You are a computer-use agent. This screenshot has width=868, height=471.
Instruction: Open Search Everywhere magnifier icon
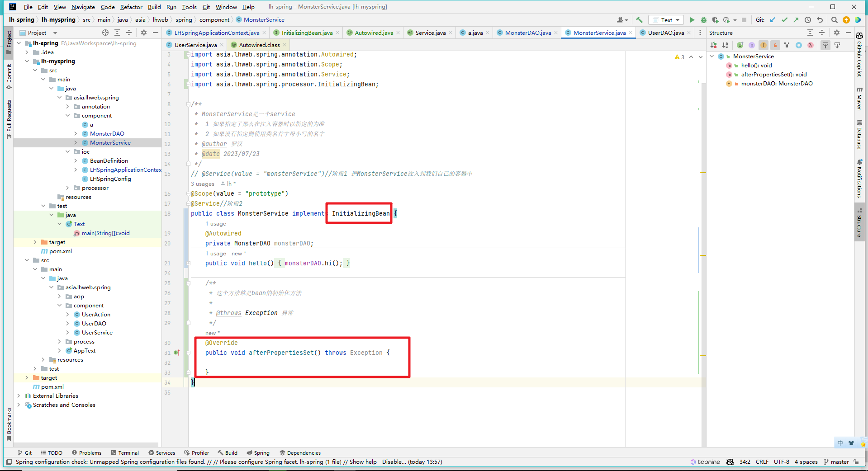click(x=835, y=20)
